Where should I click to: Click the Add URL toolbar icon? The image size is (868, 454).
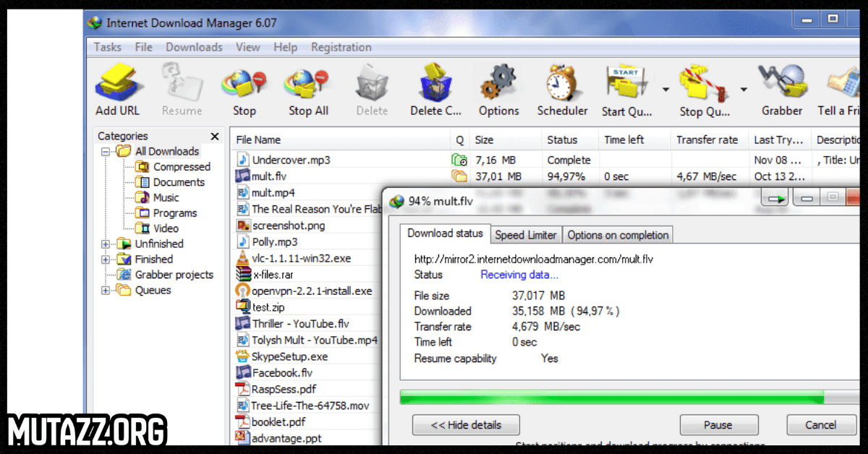coord(117,84)
